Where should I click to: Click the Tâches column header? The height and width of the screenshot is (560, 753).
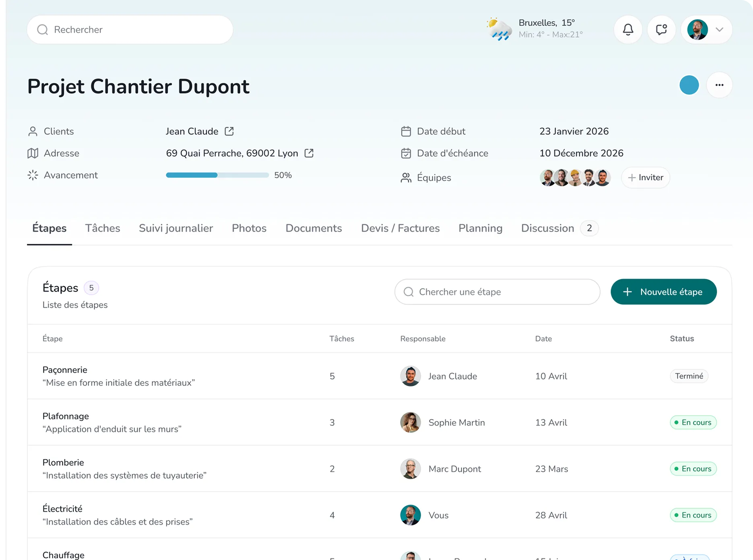pos(342,339)
